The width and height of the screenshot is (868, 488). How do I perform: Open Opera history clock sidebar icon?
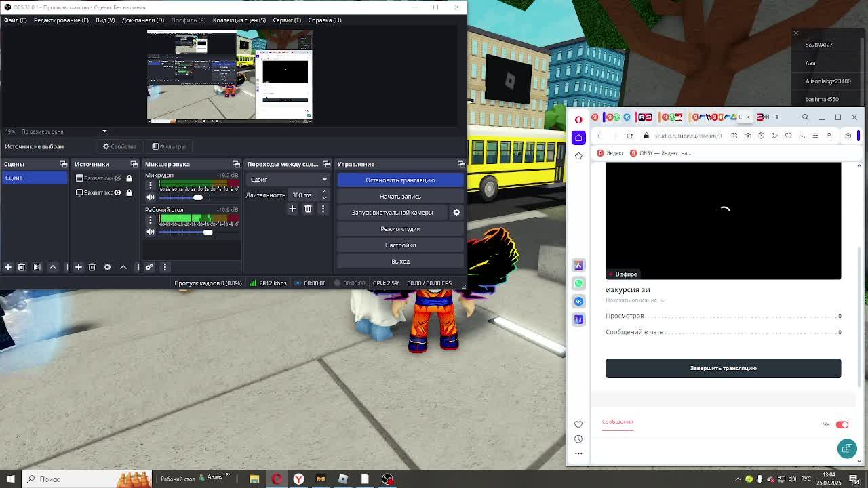click(578, 439)
